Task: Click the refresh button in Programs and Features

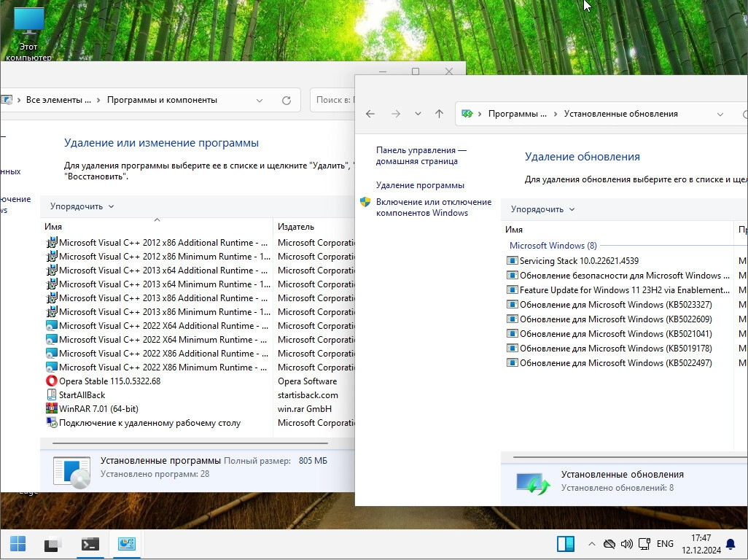Action: [287, 101]
